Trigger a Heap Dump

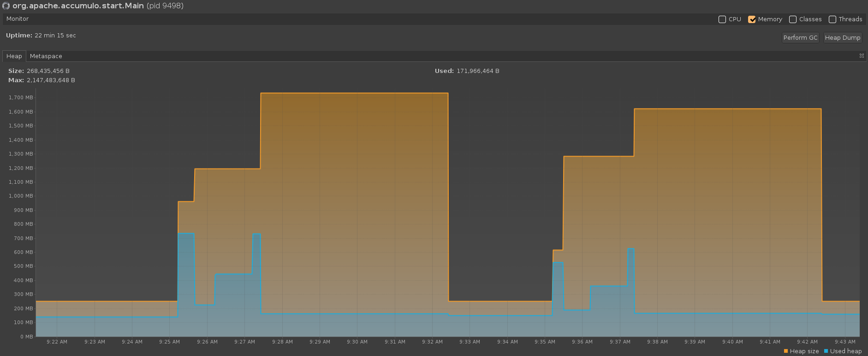pyautogui.click(x=842, y=38)
